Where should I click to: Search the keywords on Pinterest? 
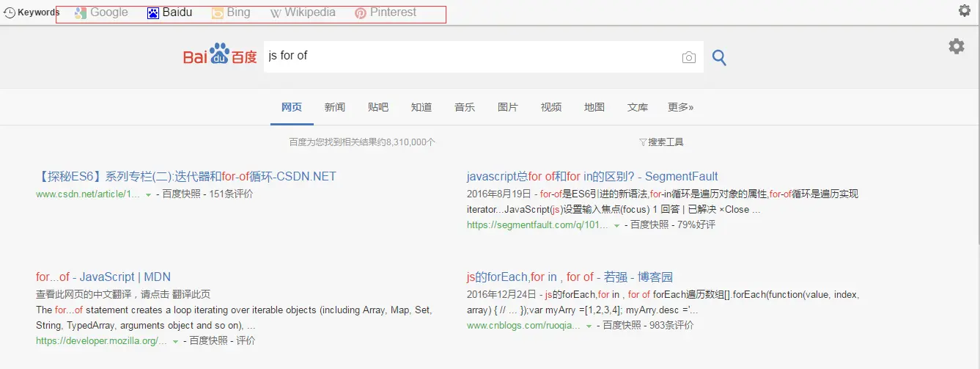[x=386, y=12]
